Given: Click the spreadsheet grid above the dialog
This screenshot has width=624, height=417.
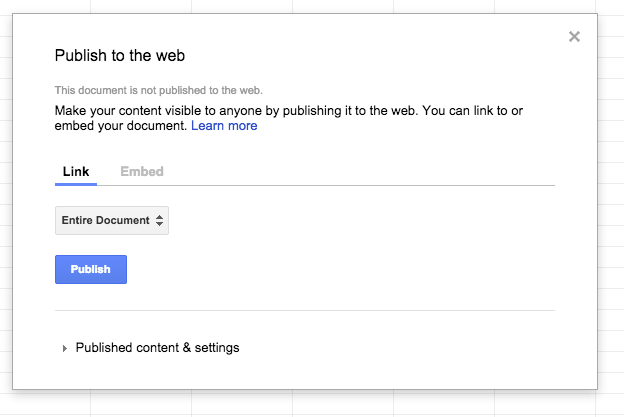Looking at the screenshot, I should (300, 5).
